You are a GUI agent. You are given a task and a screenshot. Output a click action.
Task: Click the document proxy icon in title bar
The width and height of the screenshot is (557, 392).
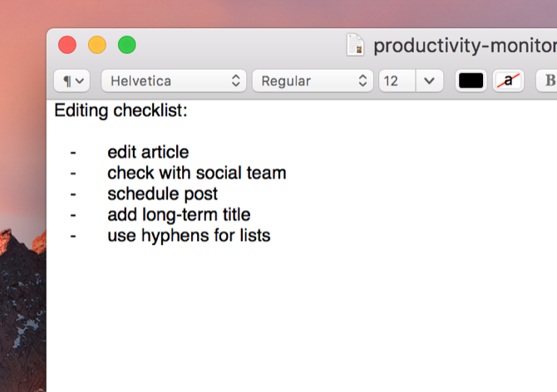tap(356, 45)
